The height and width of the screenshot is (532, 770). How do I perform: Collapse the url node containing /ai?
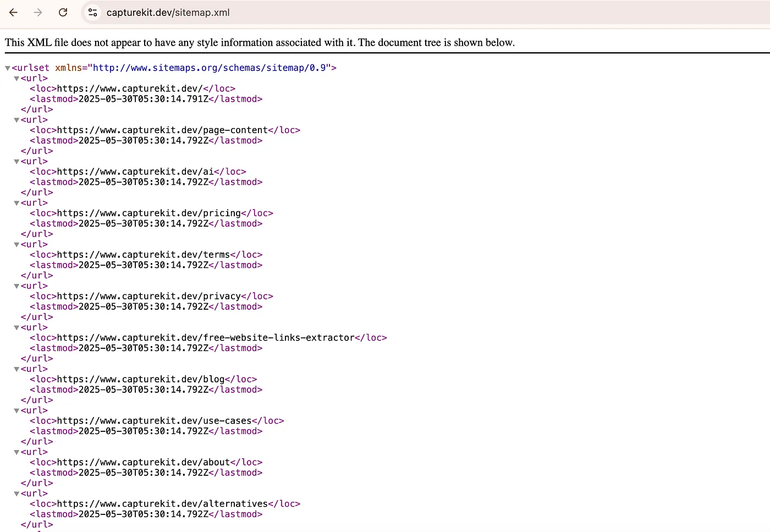tap(16, 162)
